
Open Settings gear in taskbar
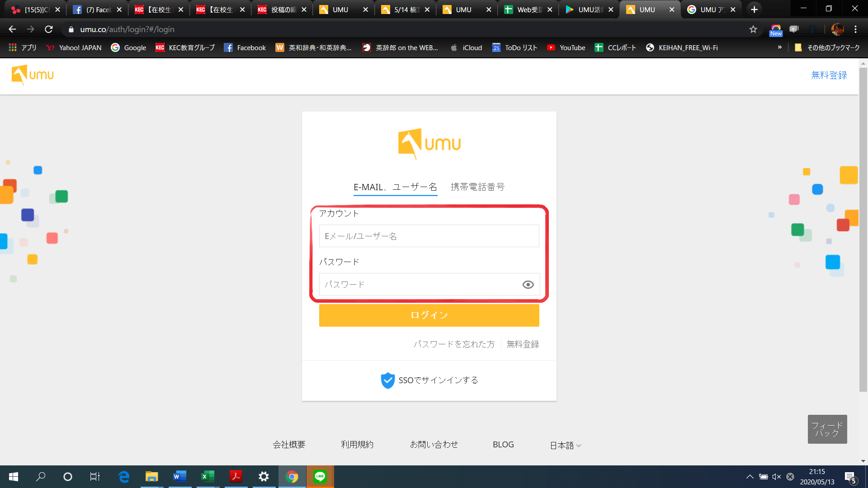click(264, 477)
